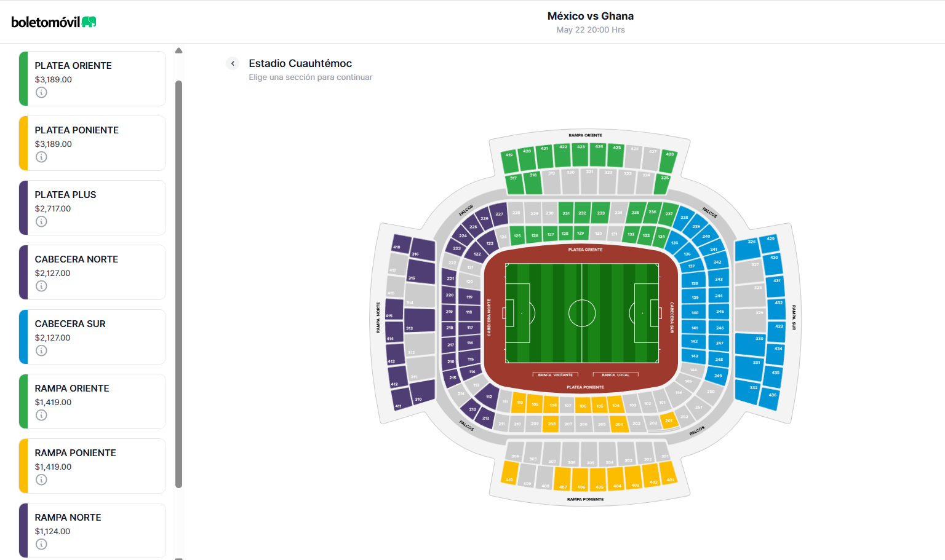945x560 pixels.
Task: View info icon under CABECERA NORTE
Action: (x=41, y=286)
